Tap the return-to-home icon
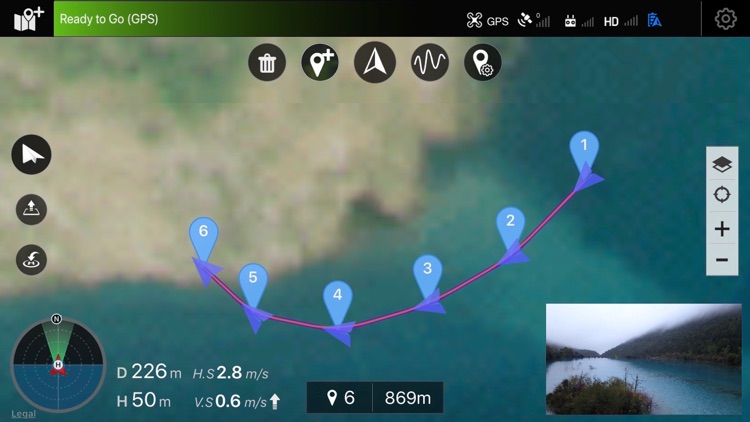The image size is (750, 422). pyautogui.click(x=32, y=260)
